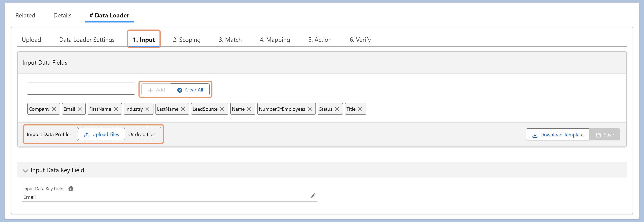This screenshot has width=644, height=222.
Task: Click the Download Template button
Action: pyautogui.click(x=558, y=135)
